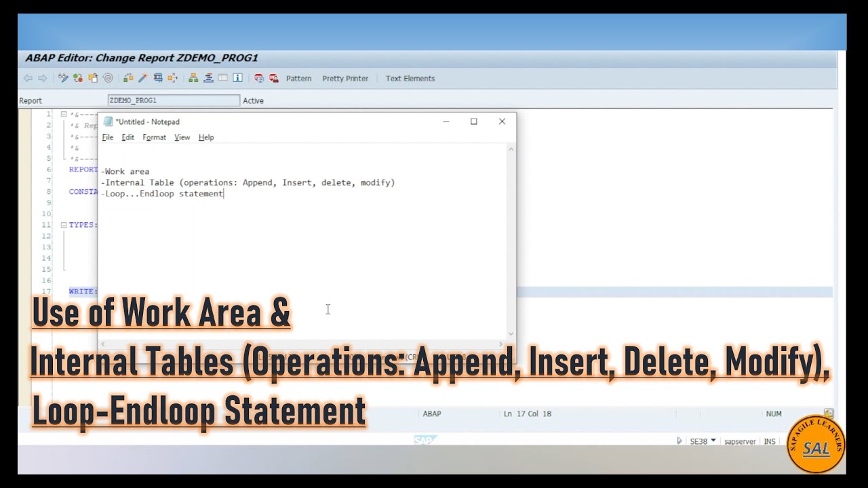
Task: Click the Pretty Printer button
Action: click(345, 79)
